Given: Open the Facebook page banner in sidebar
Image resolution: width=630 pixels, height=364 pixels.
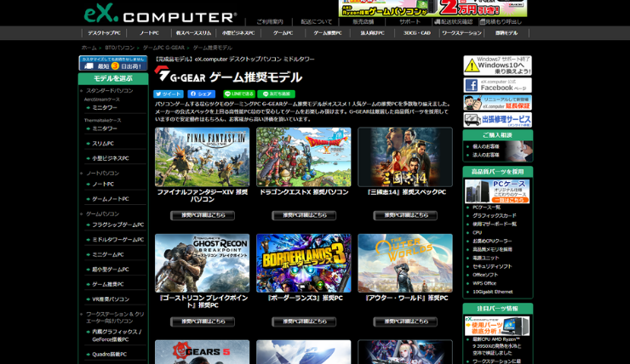Looking at the screenshot, I should (497, 85).
